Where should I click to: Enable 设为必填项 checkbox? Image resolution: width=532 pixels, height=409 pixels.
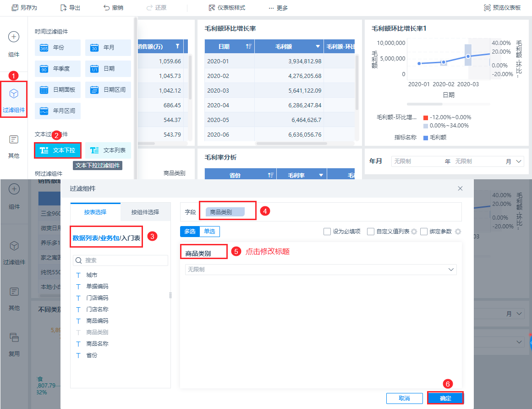[x=327, y=232]
